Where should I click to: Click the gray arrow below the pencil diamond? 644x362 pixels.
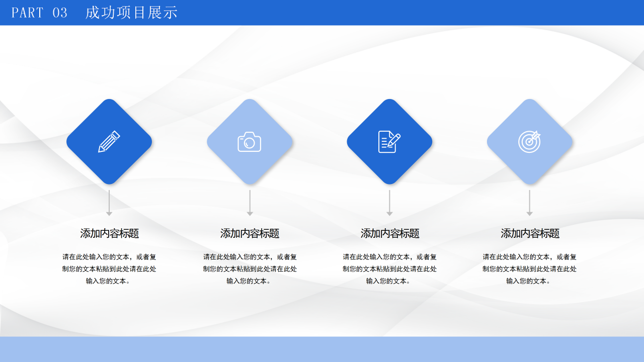pyautogui.click(x=109, y=203)
